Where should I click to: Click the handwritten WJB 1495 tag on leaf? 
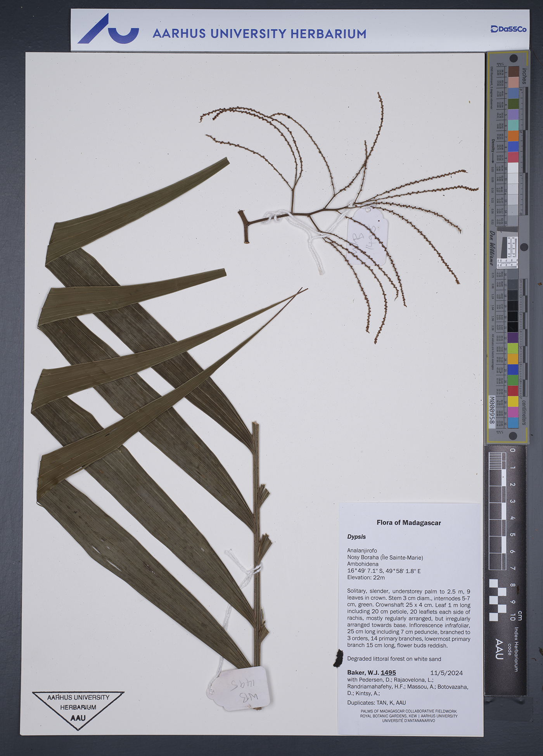pyautogui.click(x=238, y=689)
